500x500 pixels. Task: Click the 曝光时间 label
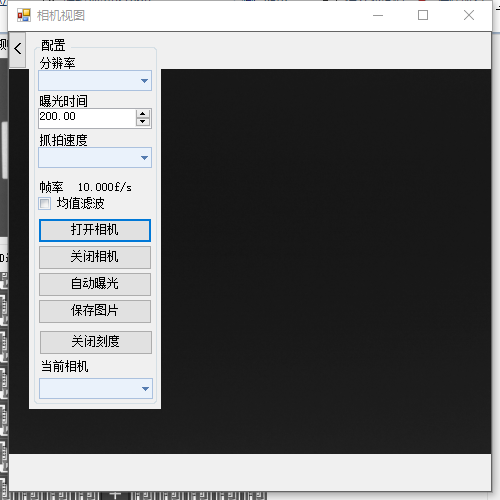tap(63, 101)
